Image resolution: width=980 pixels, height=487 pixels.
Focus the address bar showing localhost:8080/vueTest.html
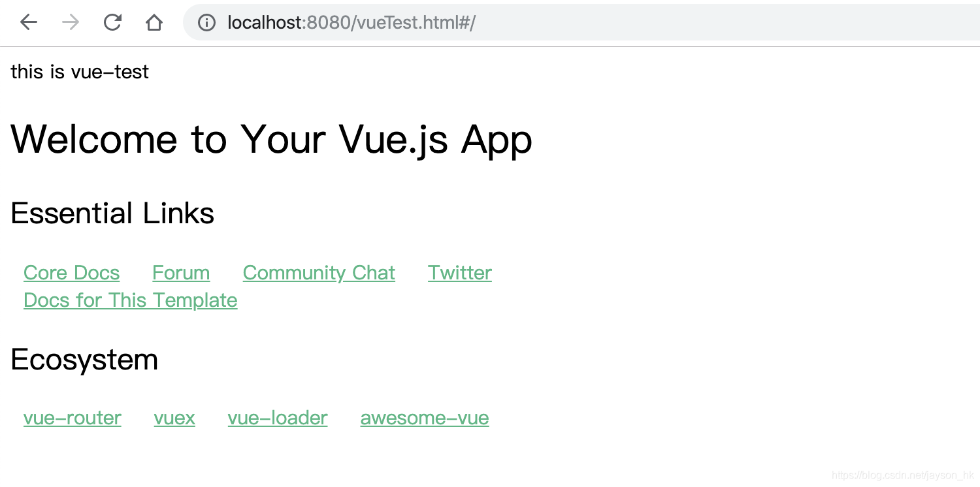pos(581,23)
